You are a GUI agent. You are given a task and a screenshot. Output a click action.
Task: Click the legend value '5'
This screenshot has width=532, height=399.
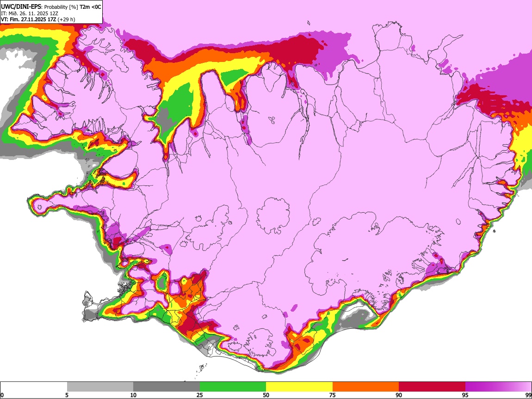[67, 395]
